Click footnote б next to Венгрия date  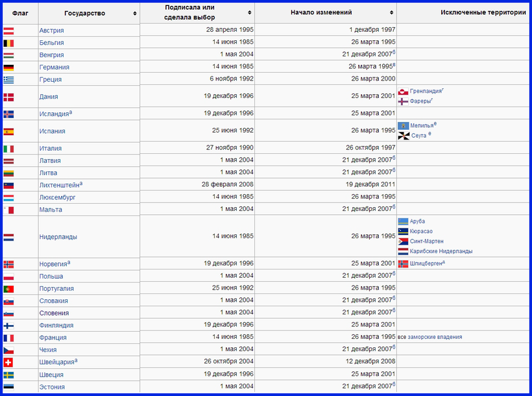[394, 52]
